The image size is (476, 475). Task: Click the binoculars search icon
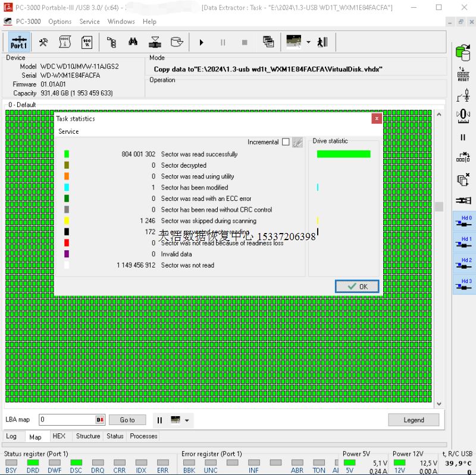(x=133, y=42)
